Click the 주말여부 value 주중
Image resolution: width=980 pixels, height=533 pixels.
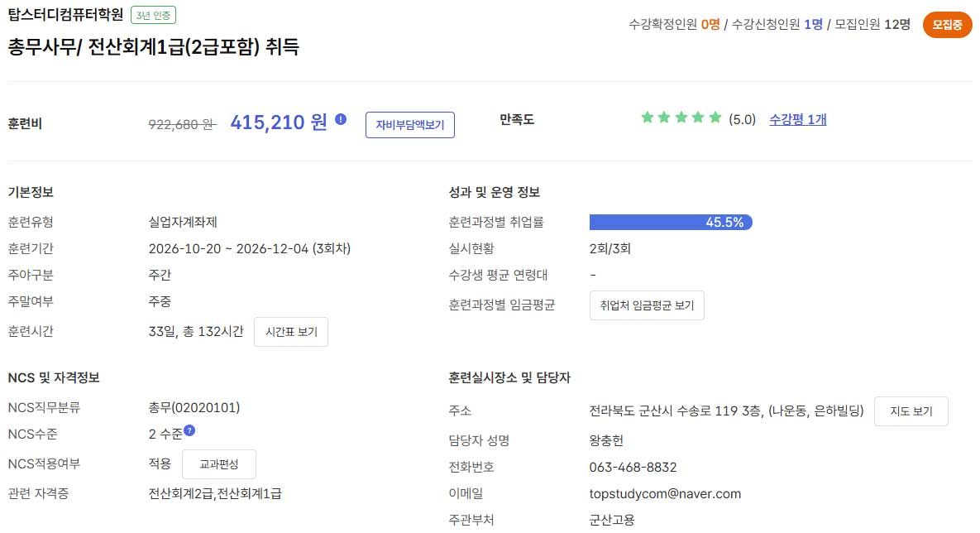click(160, 301)
